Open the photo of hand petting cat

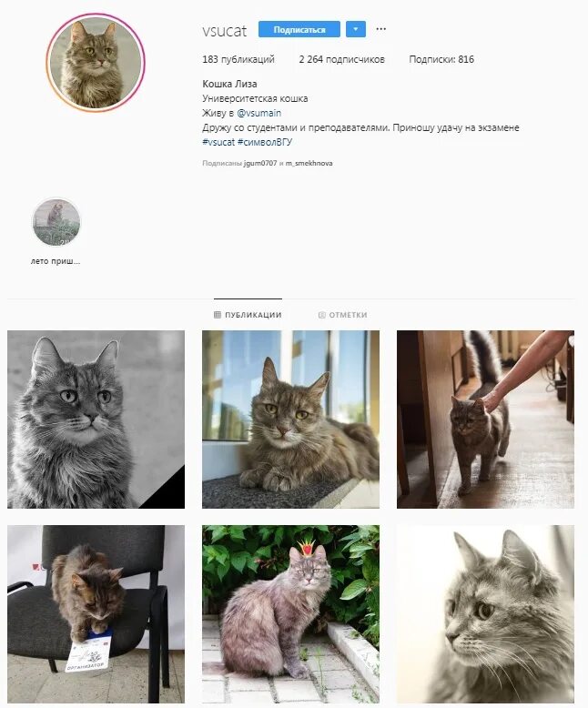485,419
